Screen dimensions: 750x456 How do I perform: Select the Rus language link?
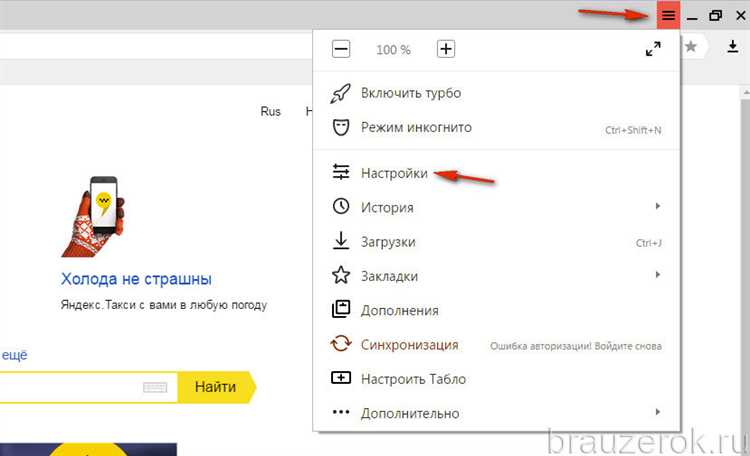tap(270, 111)
